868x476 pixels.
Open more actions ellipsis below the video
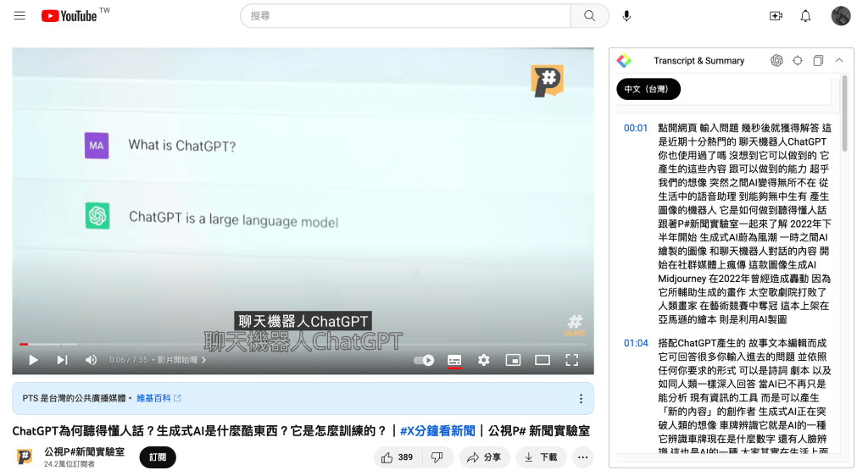582,457
